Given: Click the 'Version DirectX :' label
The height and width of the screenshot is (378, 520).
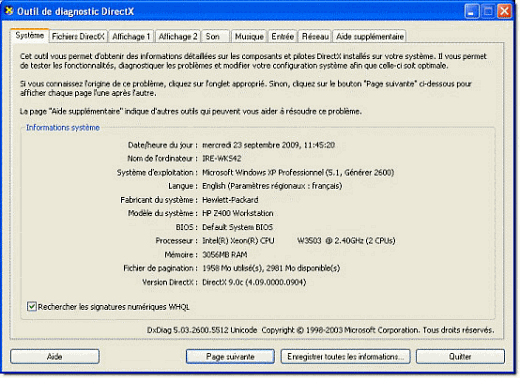Looking at the screenshot, I should 170,282.
